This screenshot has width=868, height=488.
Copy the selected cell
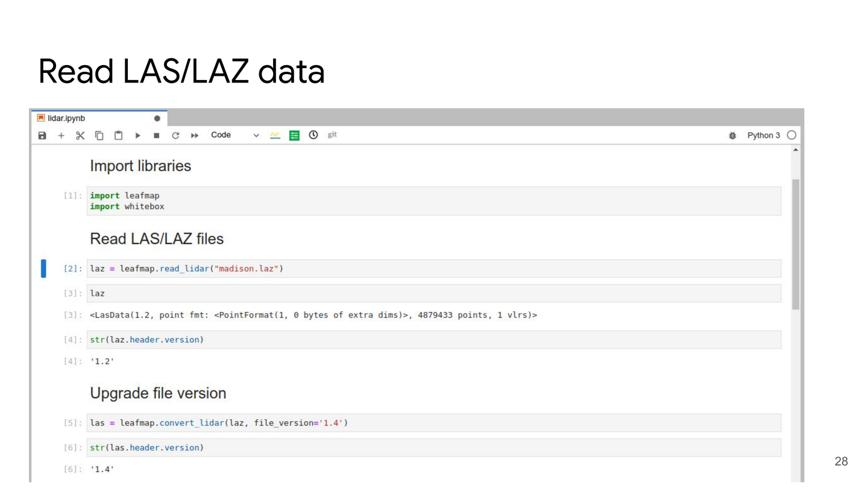click(99, 136)
